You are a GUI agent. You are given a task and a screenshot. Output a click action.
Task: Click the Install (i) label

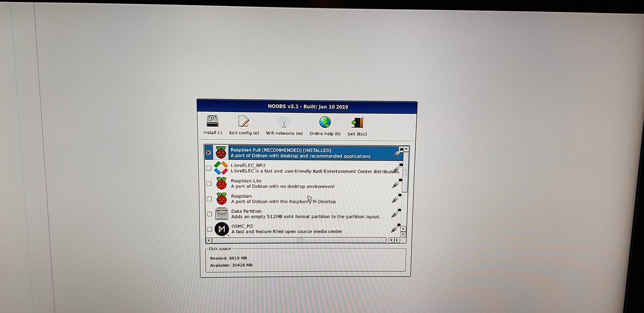click(x=212, y=133)
